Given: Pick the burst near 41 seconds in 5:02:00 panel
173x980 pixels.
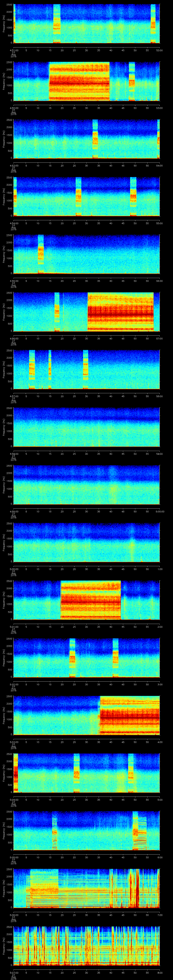Looking at the screenshot, I should [x=116, y=658].
